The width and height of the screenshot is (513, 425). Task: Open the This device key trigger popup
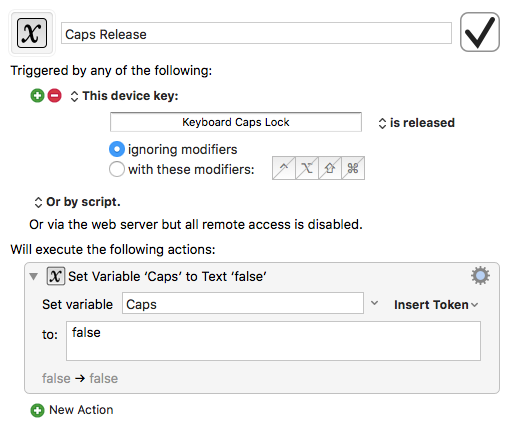pos(125,96)
